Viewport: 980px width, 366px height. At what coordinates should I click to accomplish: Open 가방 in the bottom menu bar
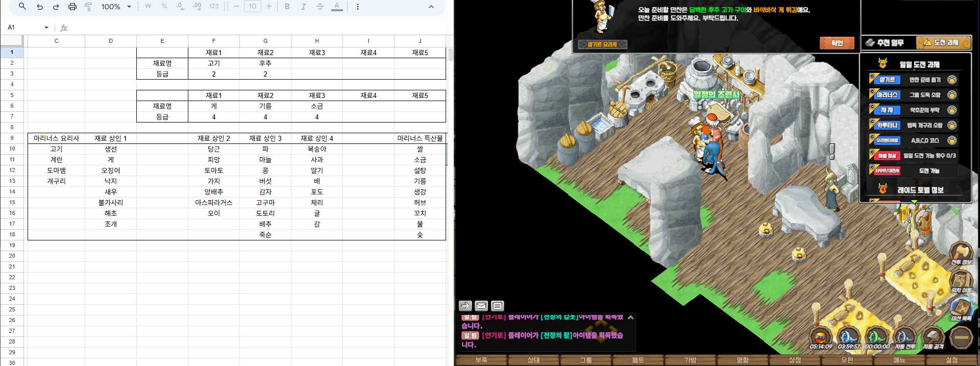click(690, 360)
